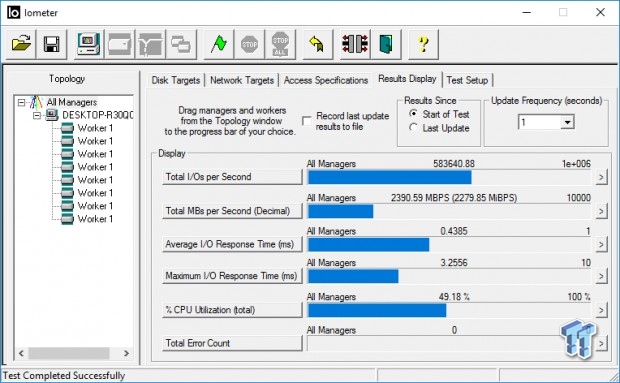Click the reset workers arrow icon
This screenshot has width=620, height=383.
coord(318,44)
